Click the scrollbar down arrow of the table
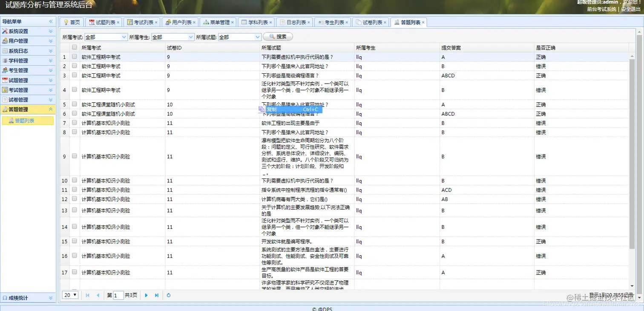The image size is (644, 311). [632, 285]
